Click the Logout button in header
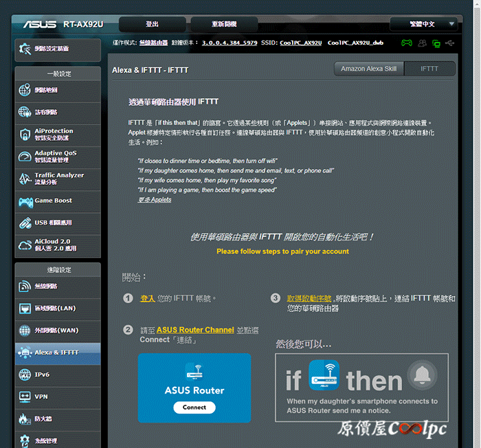This screenshot has height=448, width=481. point(153,24)
